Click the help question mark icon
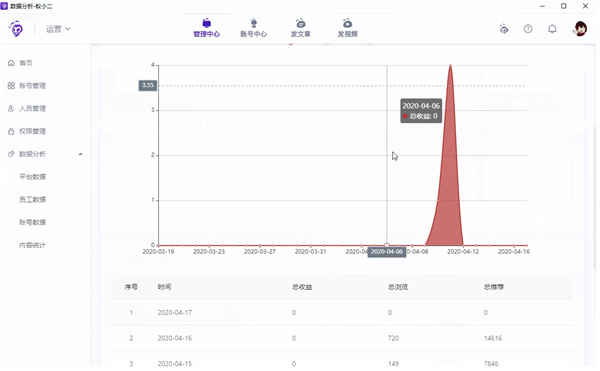The width and height of the screenshot is (600, 371). (528, 29)
